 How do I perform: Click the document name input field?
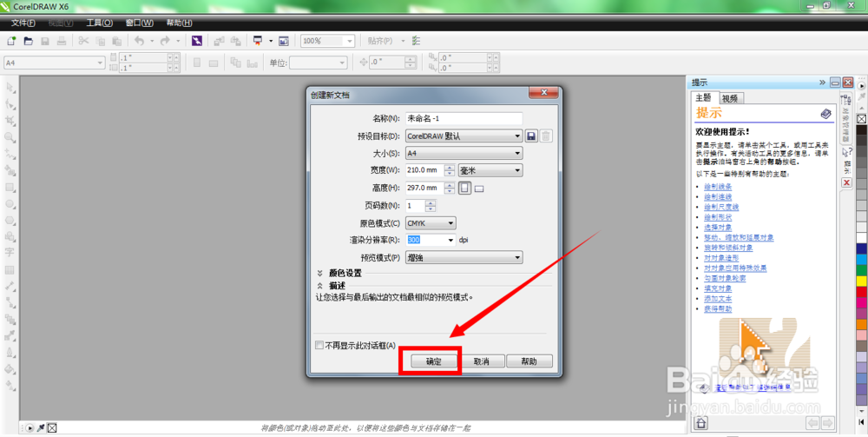tap(464, 118)
